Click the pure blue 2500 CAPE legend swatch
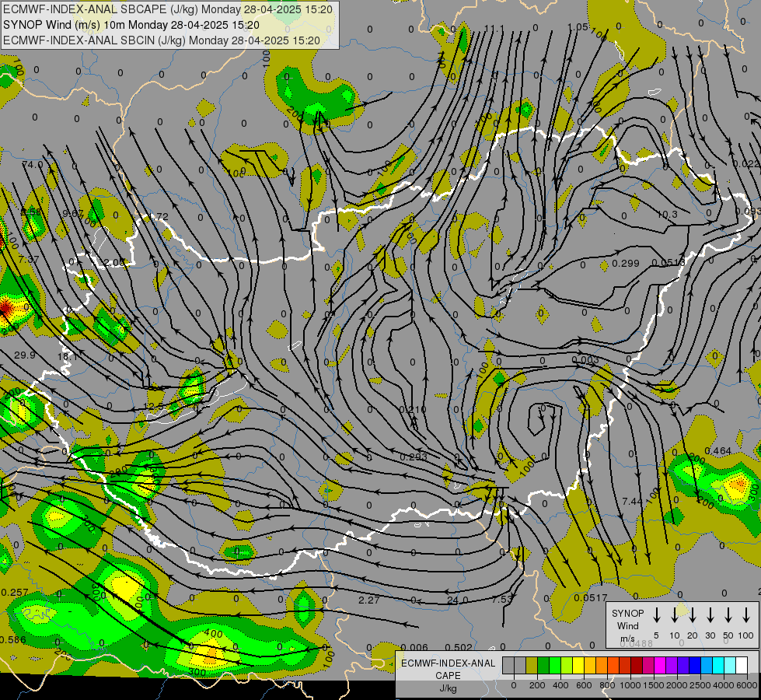This screenshot has width=761, height=700. pyautogui.click(x=695, y=665)
